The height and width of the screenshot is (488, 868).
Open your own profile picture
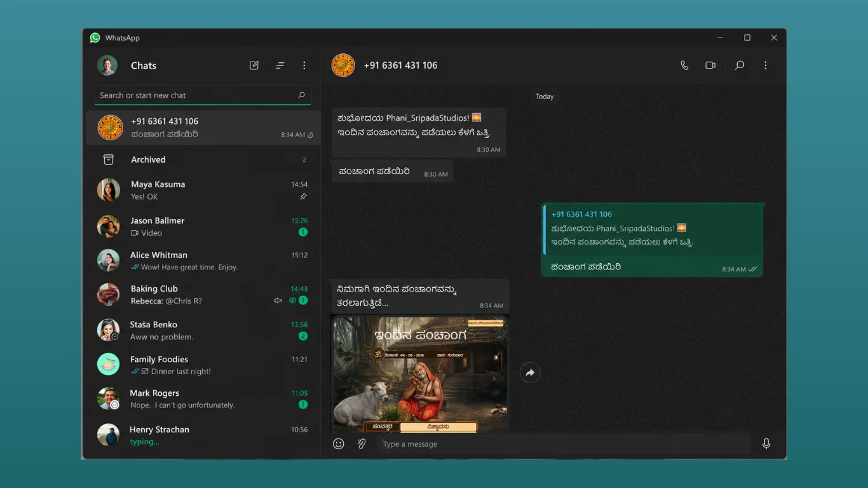tap(107, 65)
